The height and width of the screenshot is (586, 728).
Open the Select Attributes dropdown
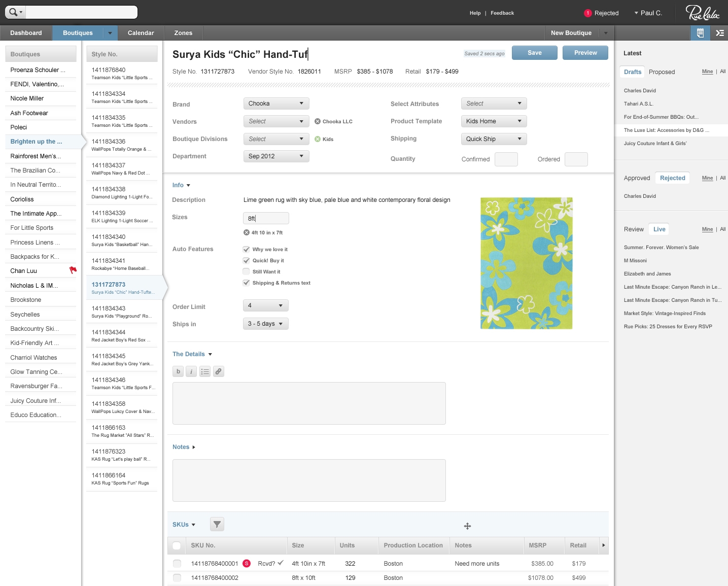pyautogui.click(x=494, y=104)
